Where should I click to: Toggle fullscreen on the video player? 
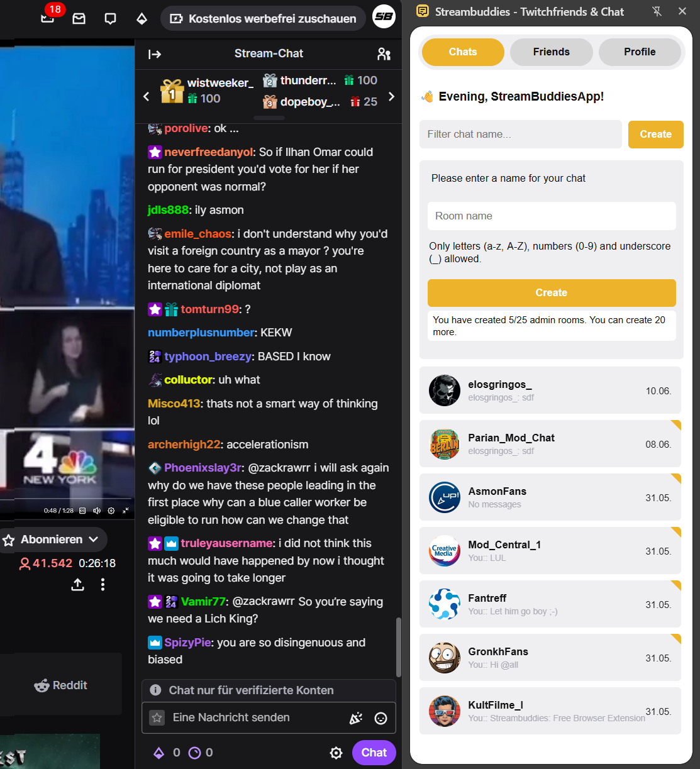click(x=126, y=511)
